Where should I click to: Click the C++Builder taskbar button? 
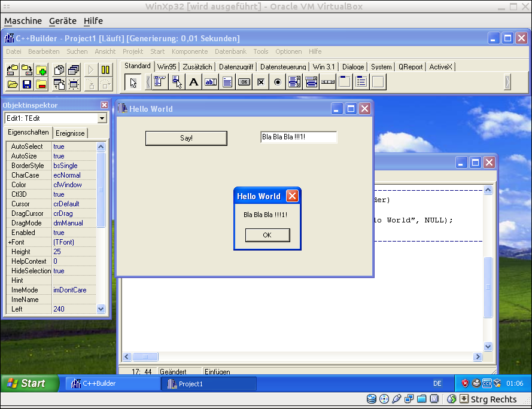click(112, 383)
